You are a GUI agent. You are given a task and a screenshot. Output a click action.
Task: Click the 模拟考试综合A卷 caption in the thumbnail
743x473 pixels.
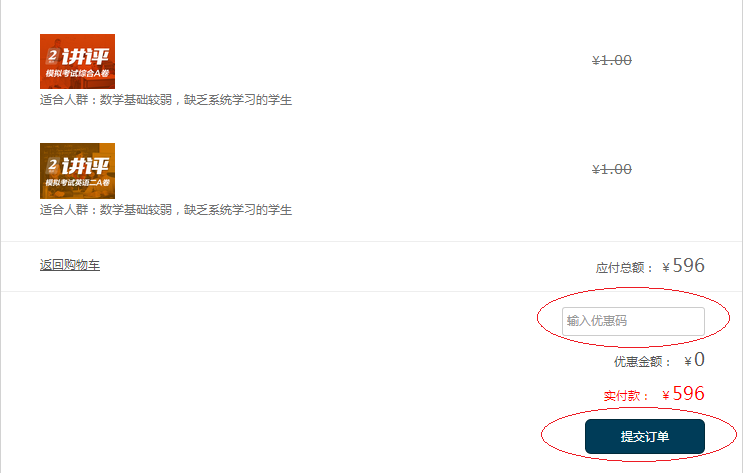coord(77,73)
